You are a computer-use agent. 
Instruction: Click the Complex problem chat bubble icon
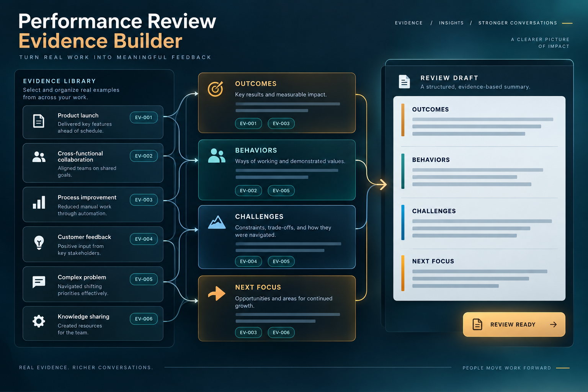(x=39, y=282)
